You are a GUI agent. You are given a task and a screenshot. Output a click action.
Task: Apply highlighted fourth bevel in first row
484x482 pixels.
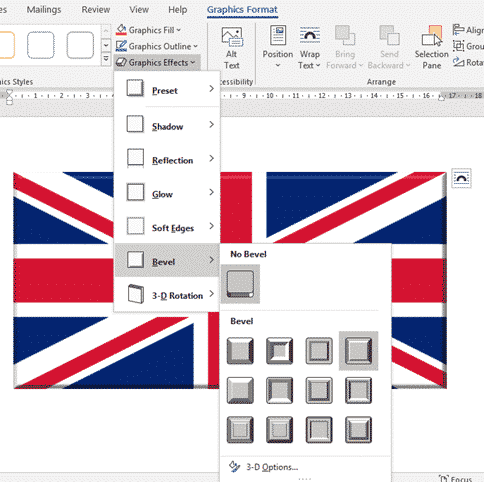coord(359,351)
